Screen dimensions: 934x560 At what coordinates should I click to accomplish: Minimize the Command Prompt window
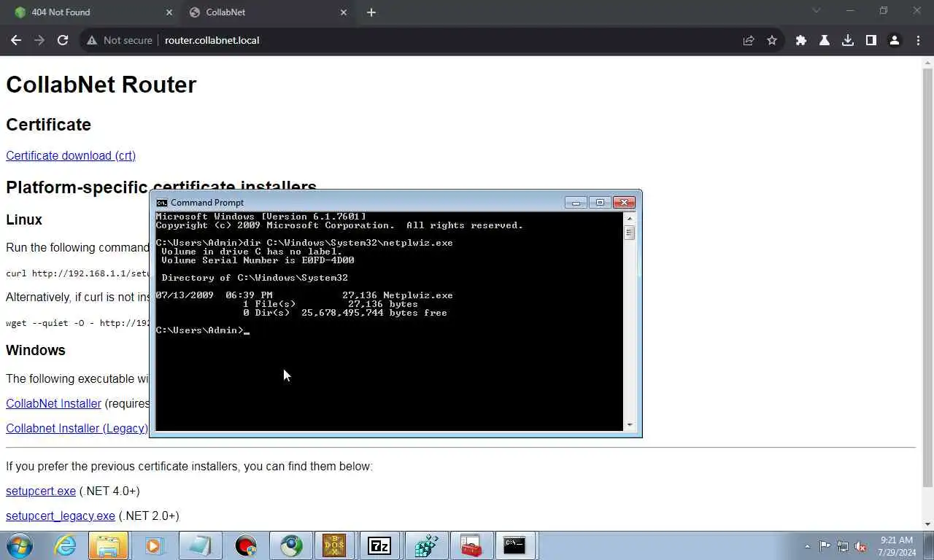[576, 202]
